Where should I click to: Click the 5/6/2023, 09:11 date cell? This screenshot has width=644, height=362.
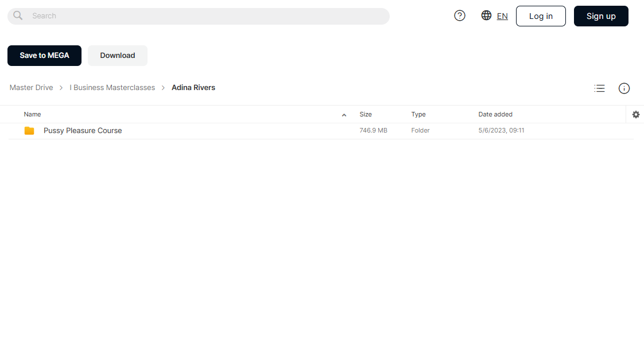pyautogui.click(x=501, y=130)
